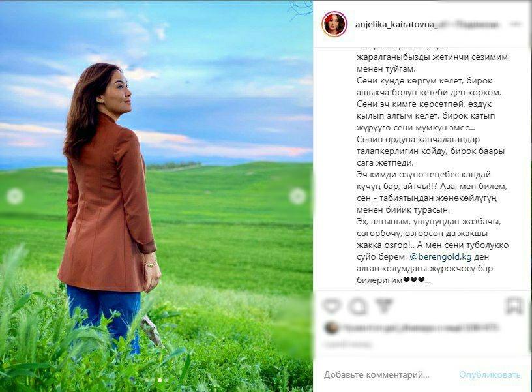Save post with bookmark icon
Screen dimensions: 532x392
tap(514, 306)
